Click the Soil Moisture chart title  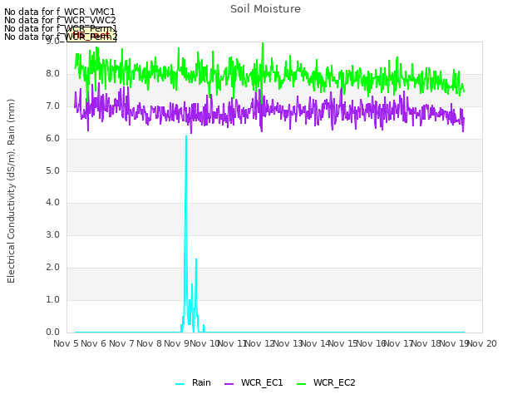pos(265,9)
